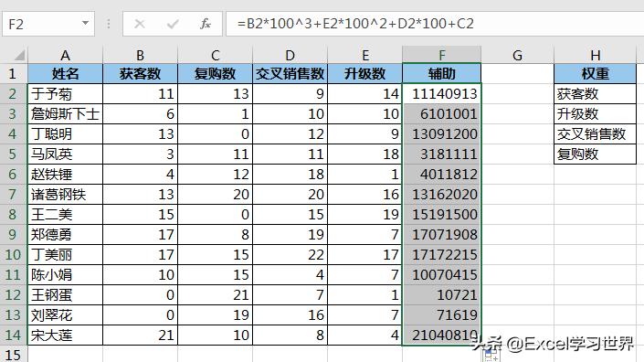Click cell with value 17172215
644x362 pixels.
[441, 255]
